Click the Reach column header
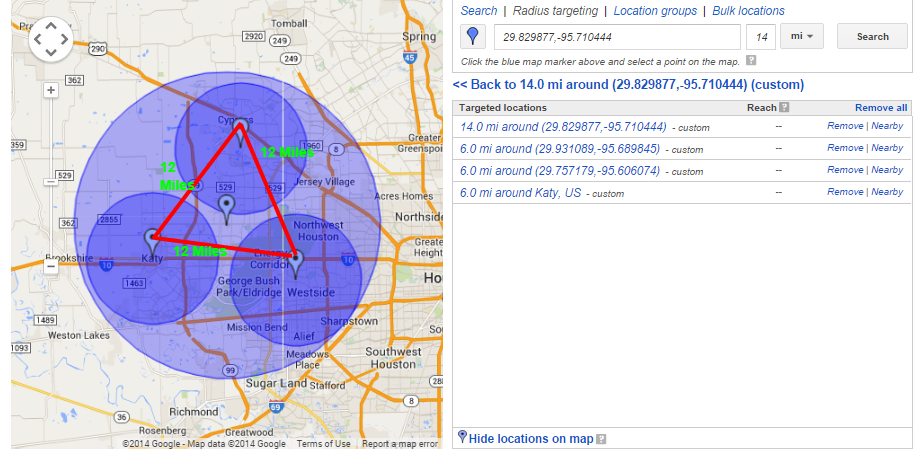Screen dimensions: 922x452 tap(761, 108)
